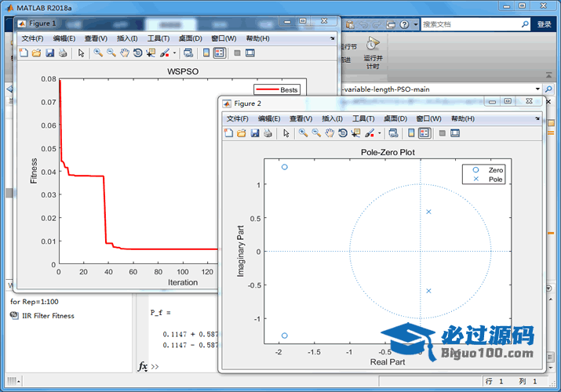The image size is (561, 392).
Task: Open 插入(I) menu in Figure 2
Action: coord(333,118)
